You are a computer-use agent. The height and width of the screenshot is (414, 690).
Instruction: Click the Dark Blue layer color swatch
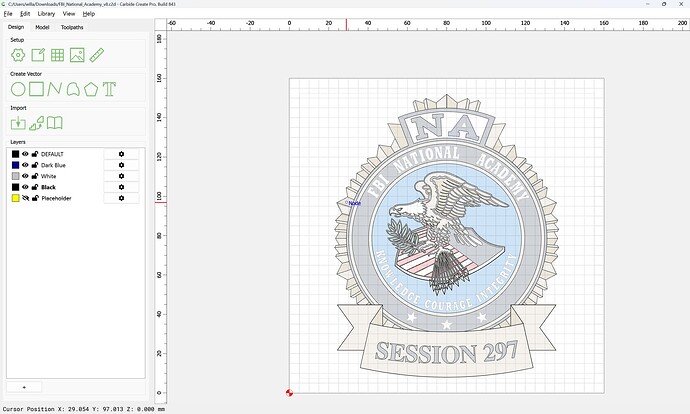[15, 165]
